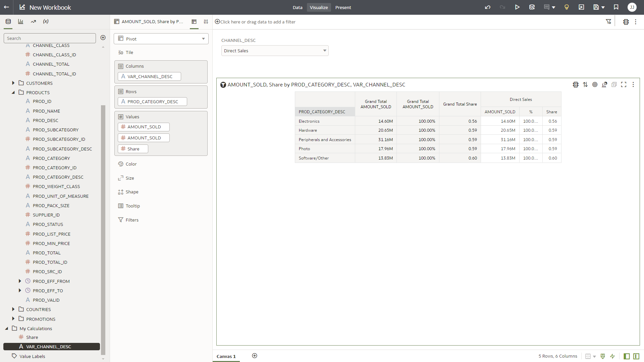The image size is (644, 362).
Task: Toggle the grammar panel visibility icon
Action: pyautogui.click(x=636, y=356)
